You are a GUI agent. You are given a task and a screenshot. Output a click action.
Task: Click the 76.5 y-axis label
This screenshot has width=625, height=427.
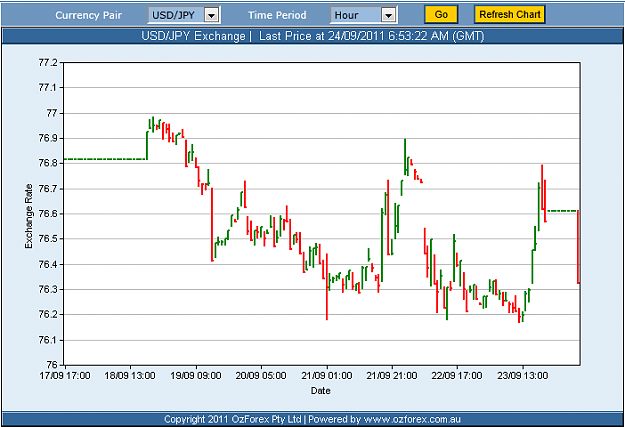click(48, 239)
